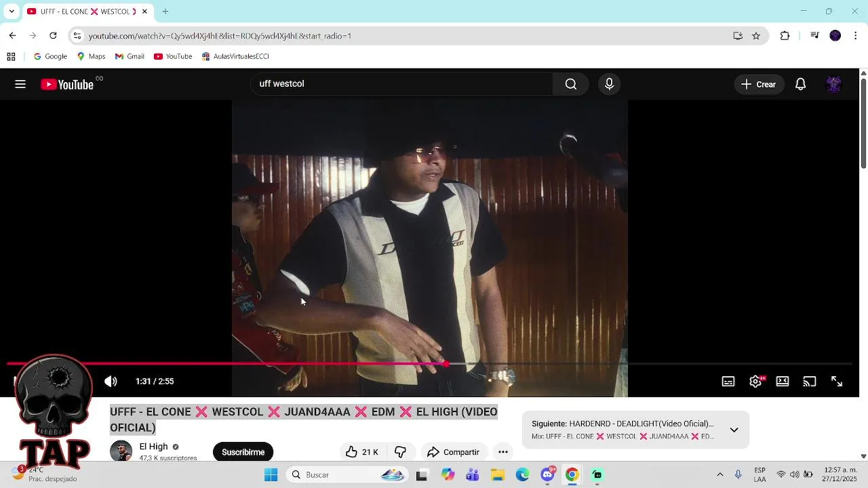The width and height of the screenshot is (868, 488).
Task: Open the Chrome tab search dropdown
Action: [x=11, y=12]
